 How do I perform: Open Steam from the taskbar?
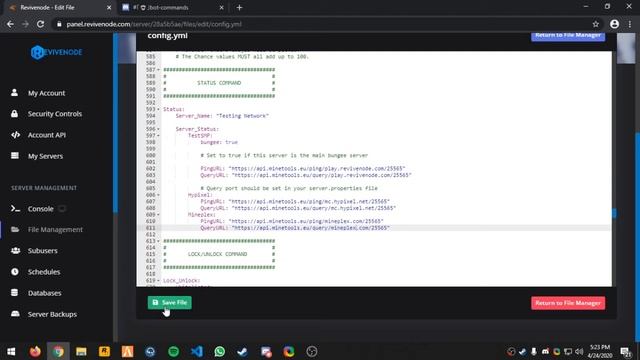click(242, 351)
